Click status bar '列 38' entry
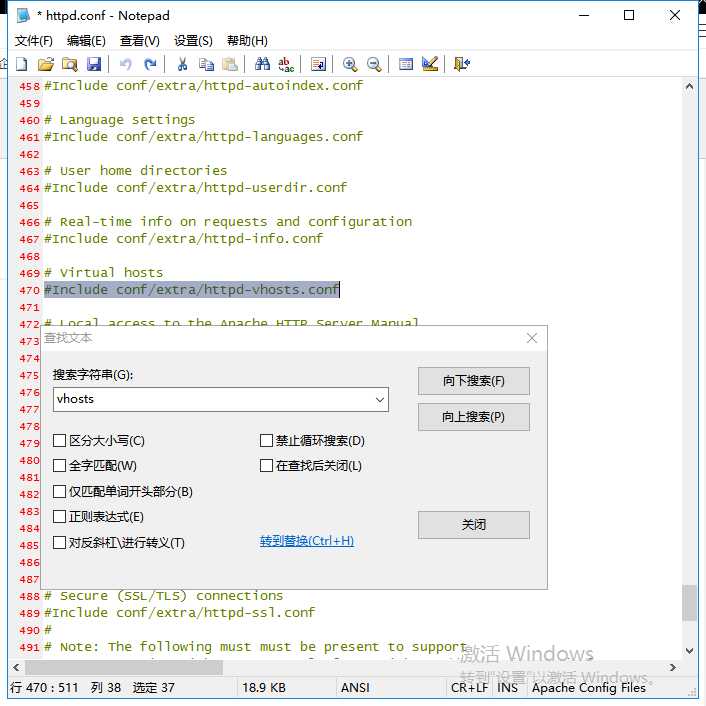706x706 pixels. point(106,688)
